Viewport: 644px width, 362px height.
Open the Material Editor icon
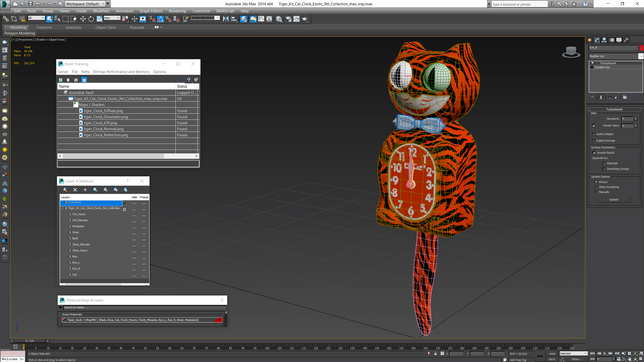(x=279, y=19)
